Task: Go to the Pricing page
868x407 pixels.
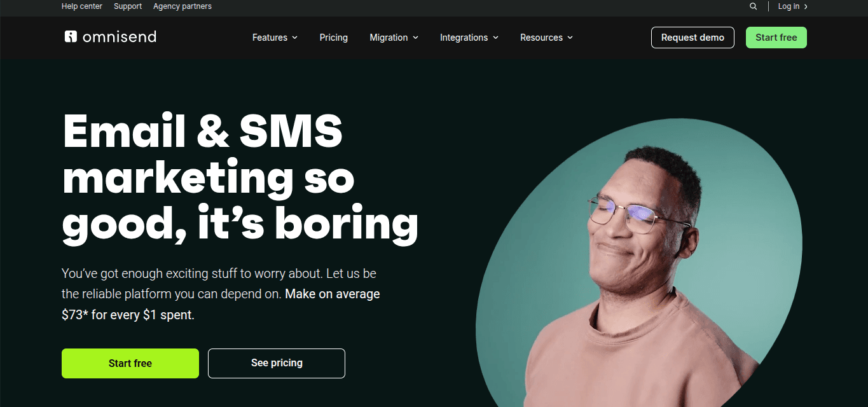Action: pos(334,38)
